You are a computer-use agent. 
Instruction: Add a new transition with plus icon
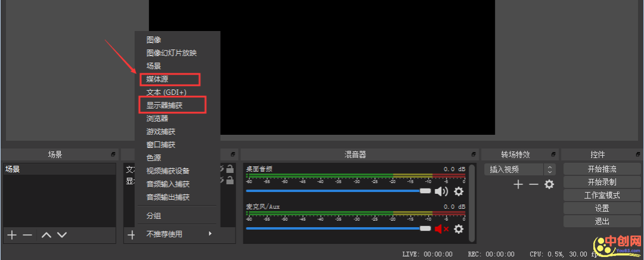click(518, 185)
